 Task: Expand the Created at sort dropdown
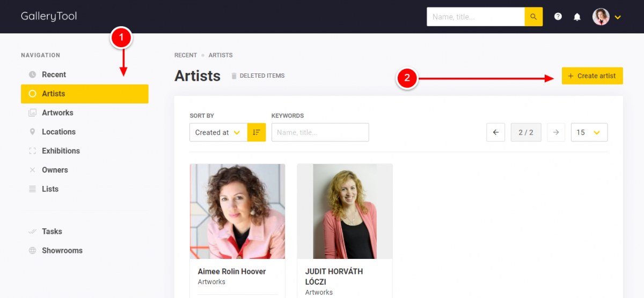tap(218, 132)
